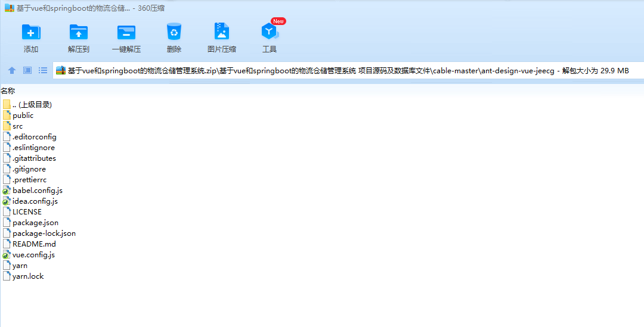Select the .prettierrc file

(x=24, y=180)
